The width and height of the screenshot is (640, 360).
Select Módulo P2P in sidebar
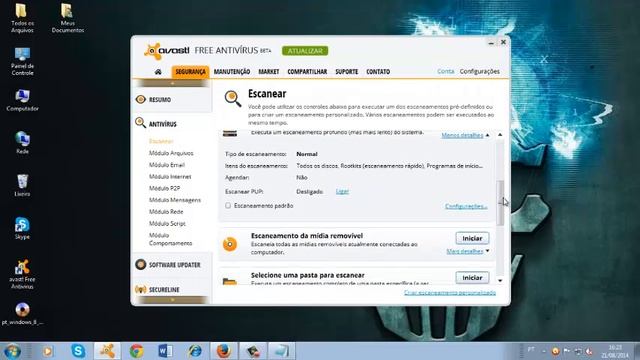[164, 189]
